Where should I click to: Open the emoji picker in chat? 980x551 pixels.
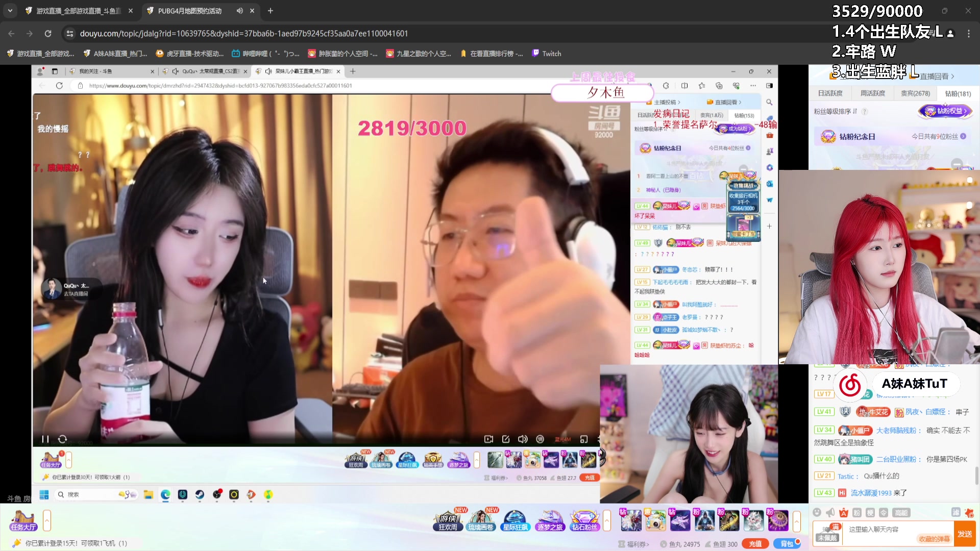pyautogui.click(x=817, y=513)
